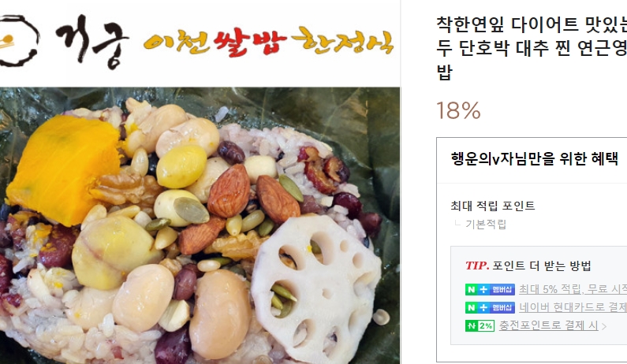This screenshot has width=627, height=364.
Task: Click the 행운의v자님만을 위한 혜택 heading
Action: (x=534, y=158)
